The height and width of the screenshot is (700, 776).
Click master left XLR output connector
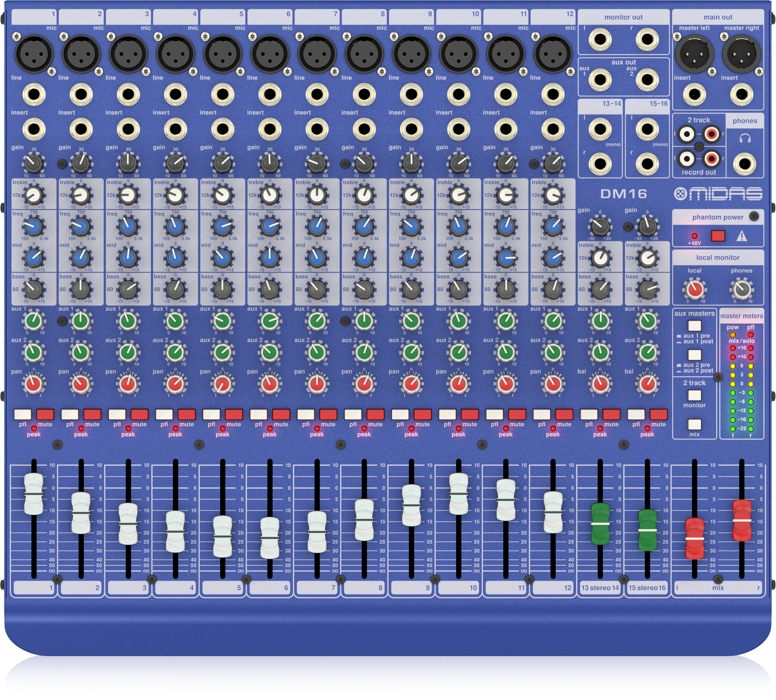click(x=694, y=54)
